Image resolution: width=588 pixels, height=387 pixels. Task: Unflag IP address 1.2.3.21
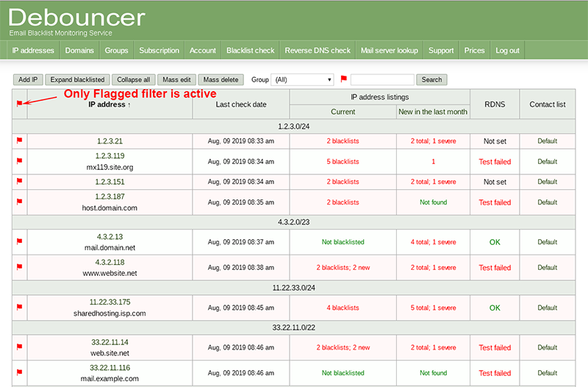point(20,141)
